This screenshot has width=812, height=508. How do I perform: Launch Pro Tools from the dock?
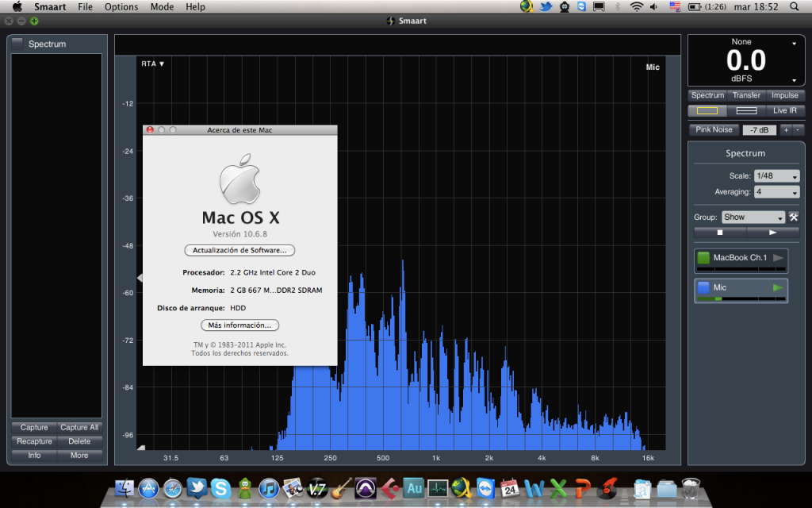[365, 488]
